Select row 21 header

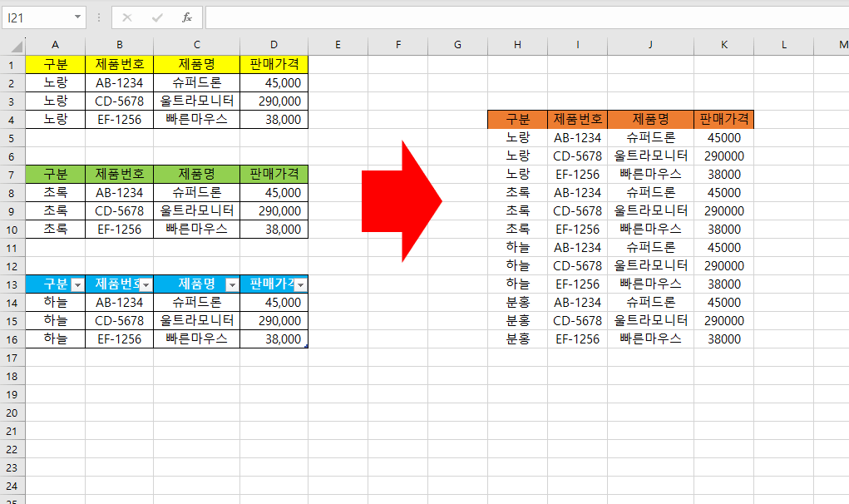tap(12, 432)
